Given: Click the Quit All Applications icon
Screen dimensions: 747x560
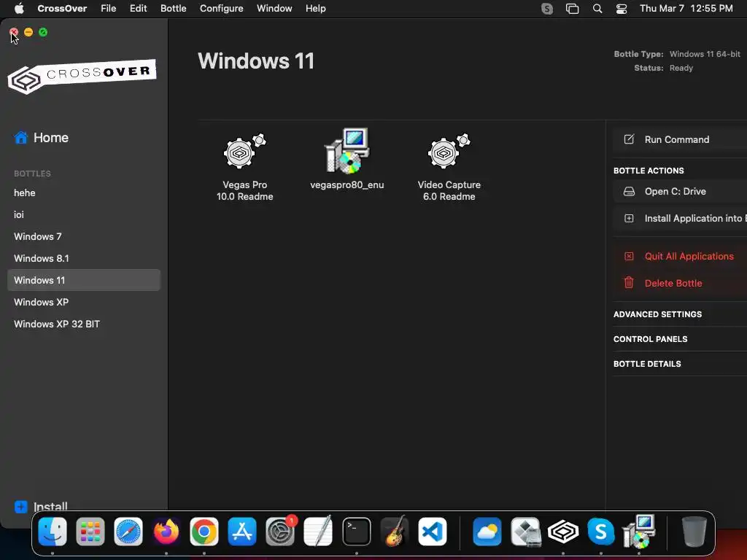Looking at the screenshot, I should [629, 256].
